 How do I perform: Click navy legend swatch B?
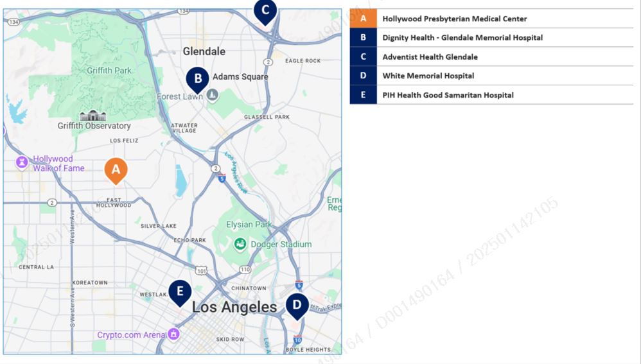[363, 37]
